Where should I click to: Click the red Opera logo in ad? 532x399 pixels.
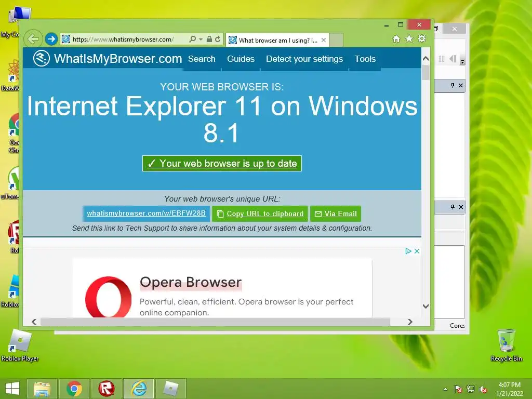pyautogui.click(x=108, y=297)
